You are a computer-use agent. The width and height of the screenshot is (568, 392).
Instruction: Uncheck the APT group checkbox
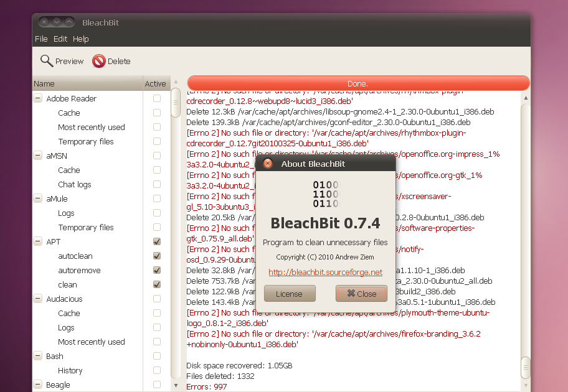157,241
